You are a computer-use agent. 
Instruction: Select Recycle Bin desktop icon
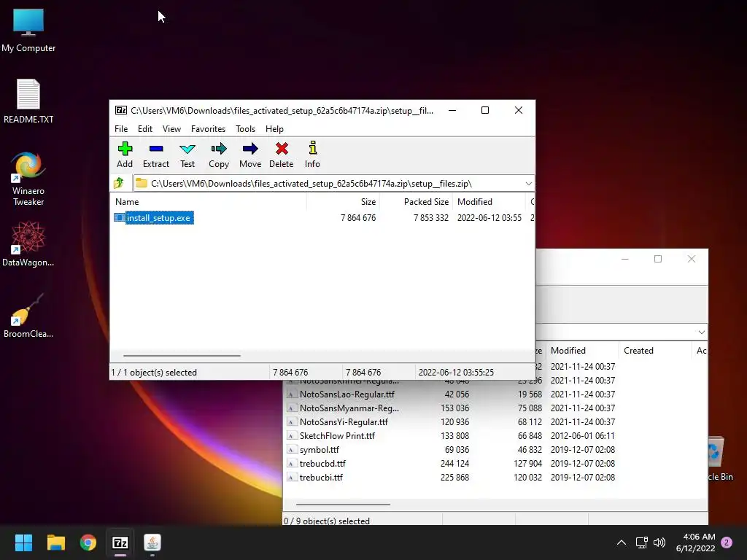point(719,459)
